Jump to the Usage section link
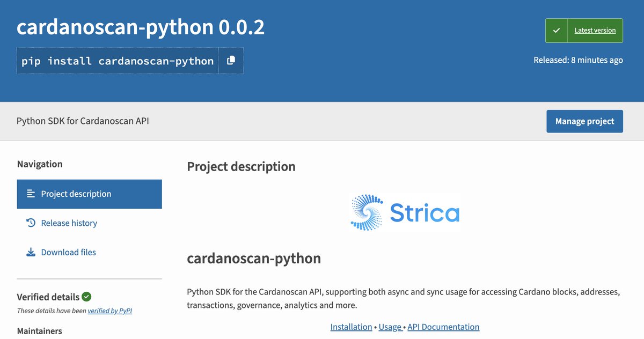Screen dimensions: 644x339 tap(390, 327)
